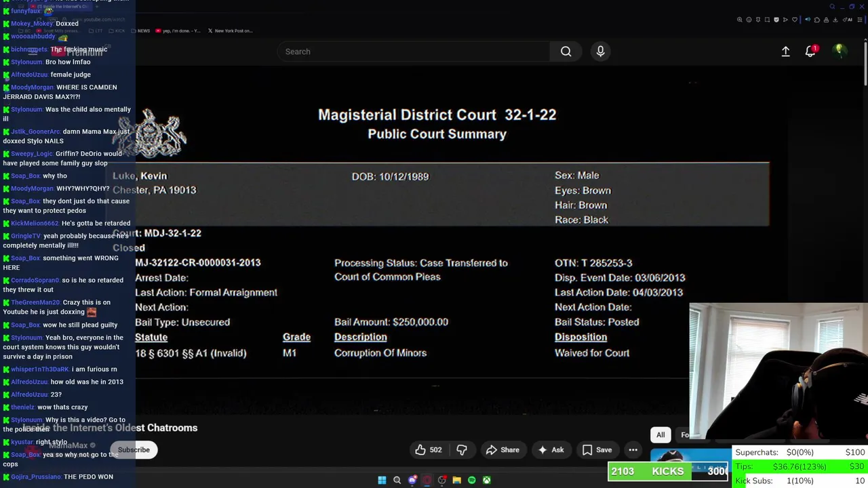This screenshot has width=868, height=488.
Task: Like the video with 502 likes
Action: click(x=428, y=450)
